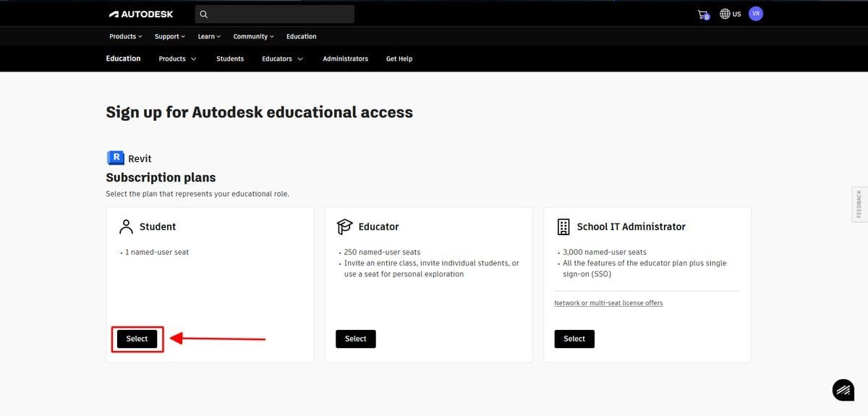Image resolution: width=868 pixels, height=416 pixels.
Task: Expand the Community menu
Action: 253,36
